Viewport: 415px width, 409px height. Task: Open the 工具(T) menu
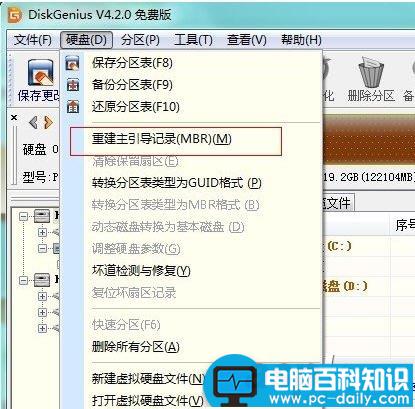click(193, 40)
